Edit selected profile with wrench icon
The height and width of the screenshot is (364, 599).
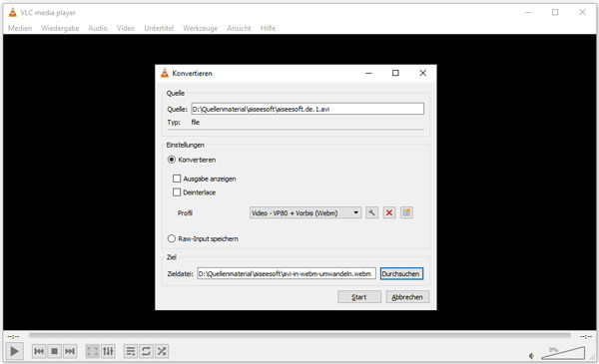371,212
